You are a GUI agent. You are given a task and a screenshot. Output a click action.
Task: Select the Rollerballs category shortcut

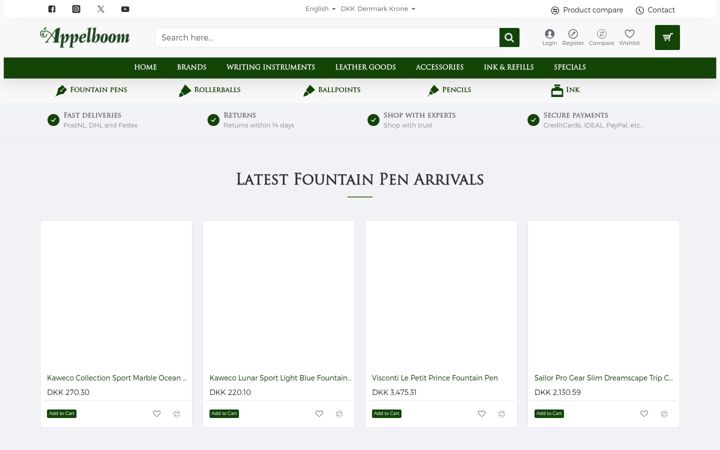pos(209,90)
